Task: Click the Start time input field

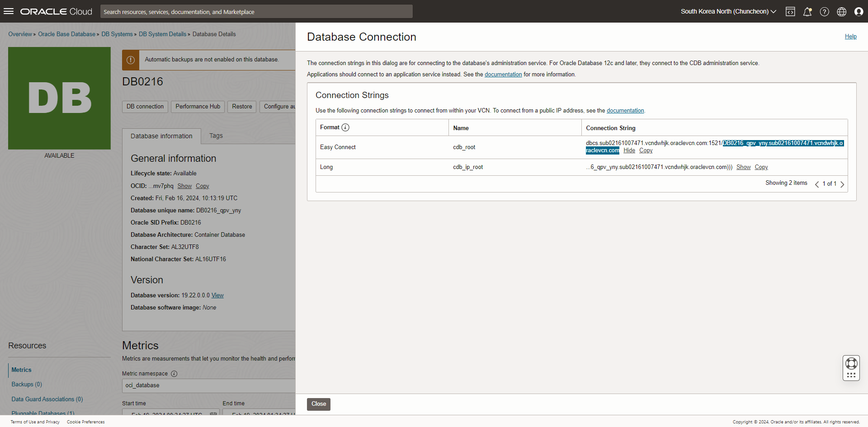Action: click(x=171, y=412)
